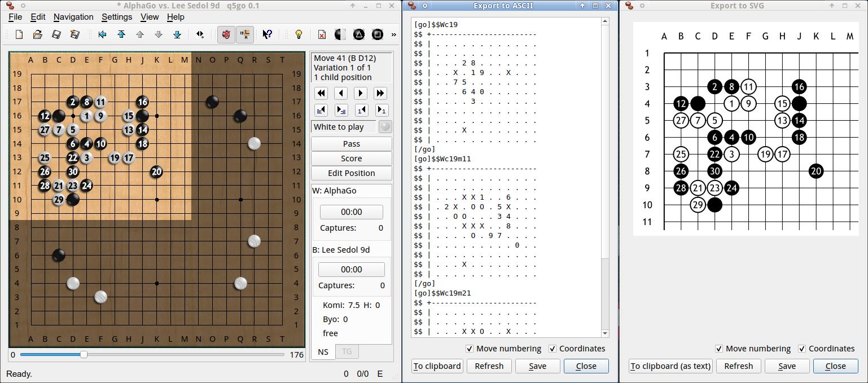Toggle Coordinates checkbox in Export to SVG
The image size is (868, 383).
click(802, 349)
